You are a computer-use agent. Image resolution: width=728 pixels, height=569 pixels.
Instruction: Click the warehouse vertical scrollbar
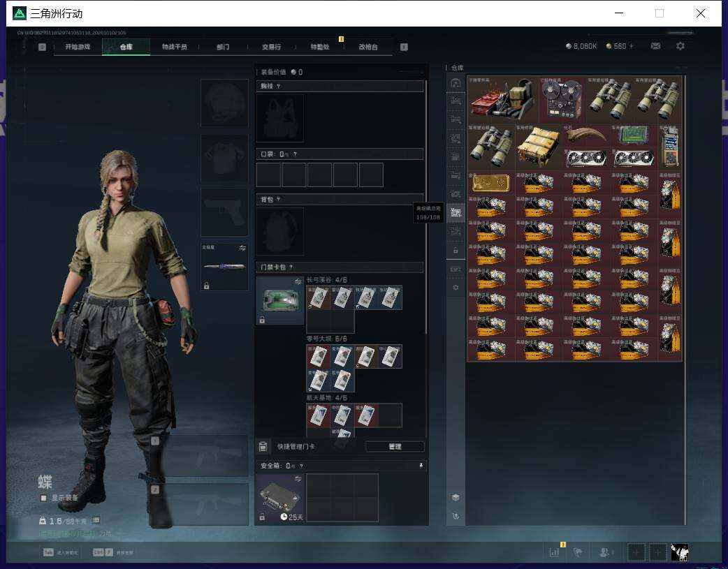click(685, 300)
